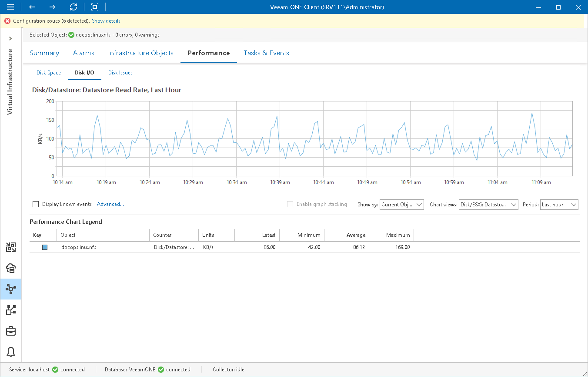Close the Veeam ONE Client window

[578, 7]
